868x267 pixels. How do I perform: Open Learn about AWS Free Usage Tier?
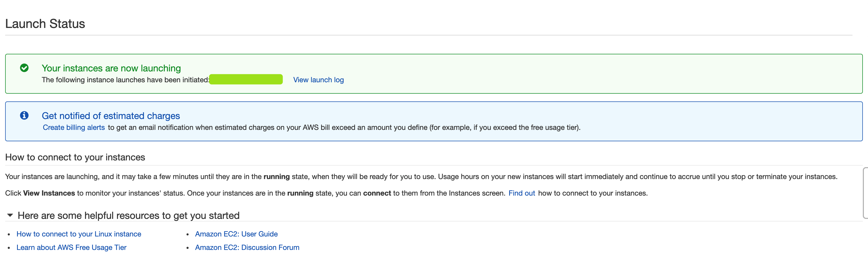(71, 247)
